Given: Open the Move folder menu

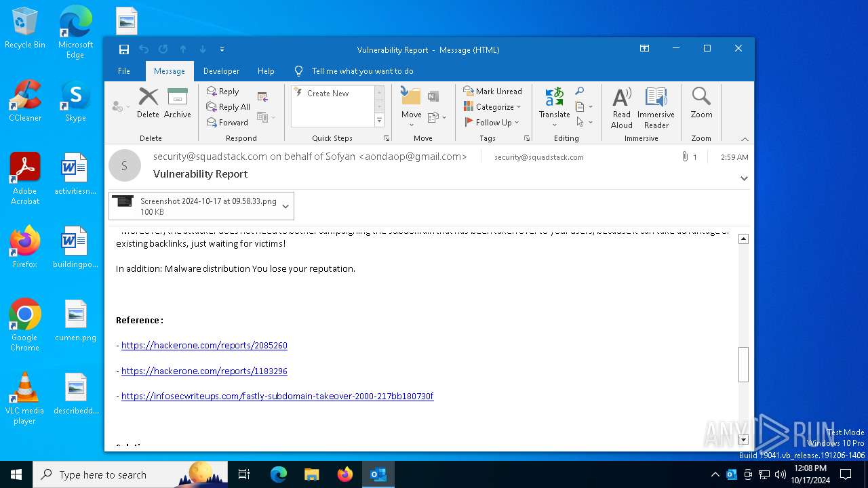Looking at the screenshot, I should coord(411,106).
